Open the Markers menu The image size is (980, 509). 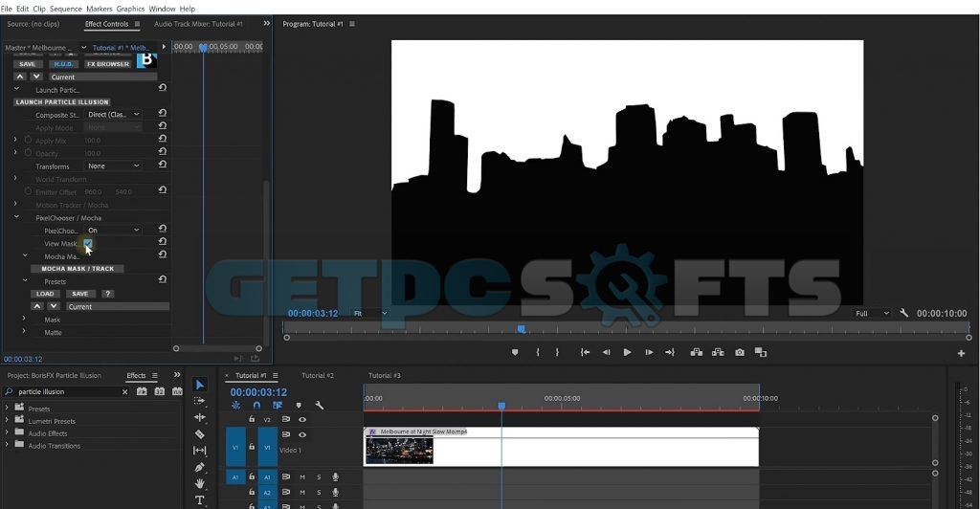[x=100, y=9]
